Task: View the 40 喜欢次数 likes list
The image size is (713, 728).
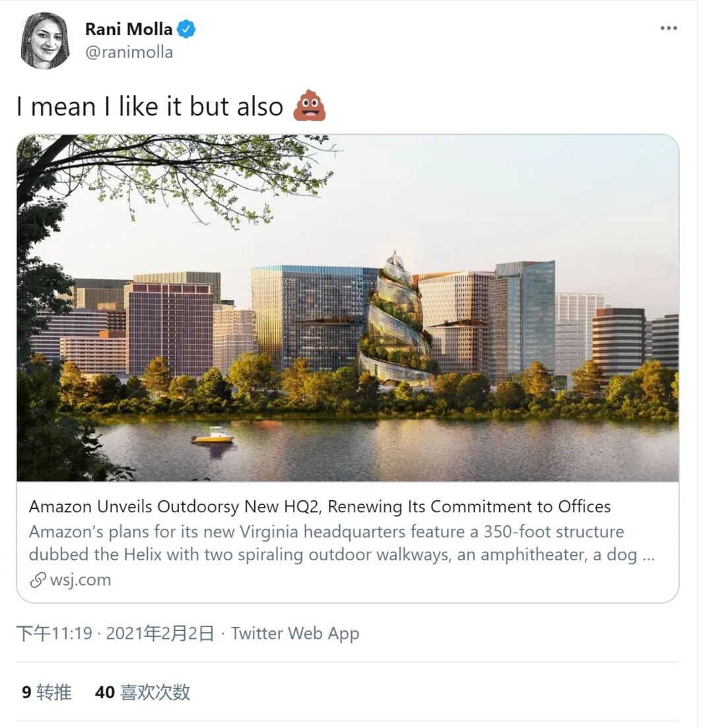Action: pos(143,692)
